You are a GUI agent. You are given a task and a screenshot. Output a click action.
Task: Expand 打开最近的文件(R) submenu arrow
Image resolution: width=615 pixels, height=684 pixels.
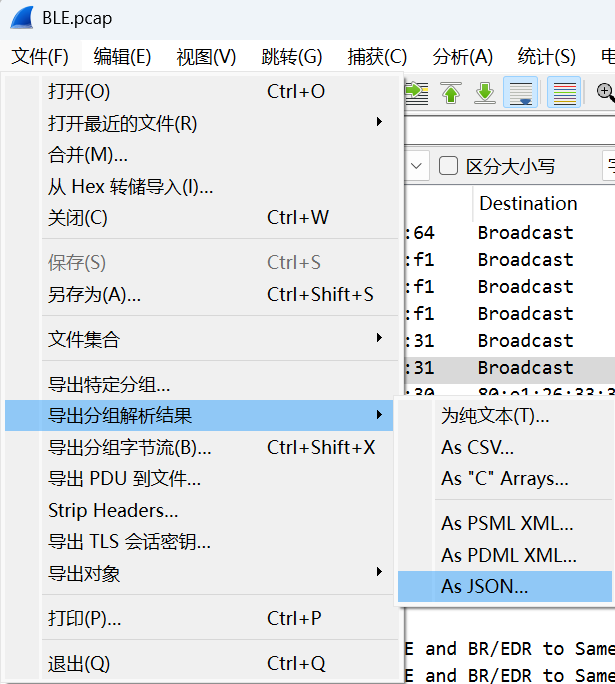pos(379,122)
